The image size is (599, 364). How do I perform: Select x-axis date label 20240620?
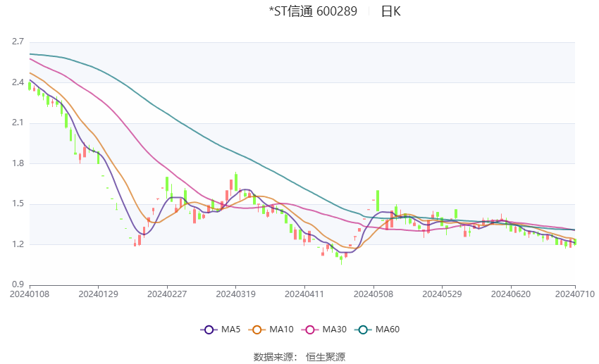point(511,294)
